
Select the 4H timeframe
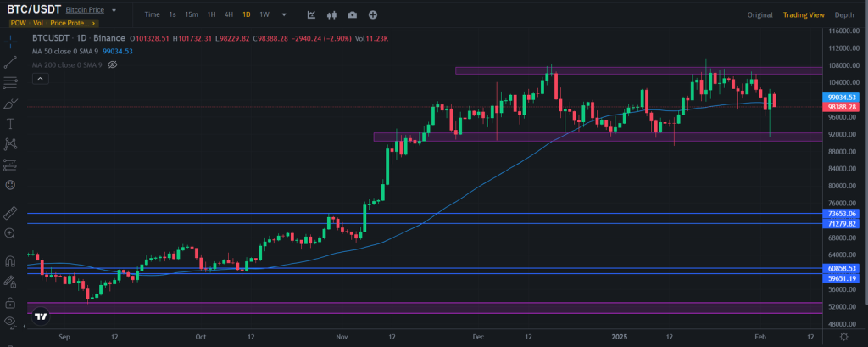coord(229,14)
